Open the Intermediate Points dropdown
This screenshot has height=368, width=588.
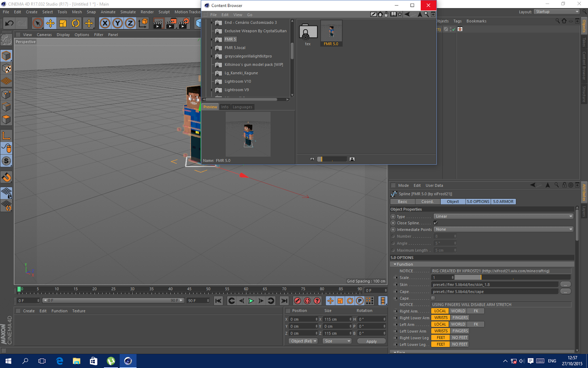point(503,229)
